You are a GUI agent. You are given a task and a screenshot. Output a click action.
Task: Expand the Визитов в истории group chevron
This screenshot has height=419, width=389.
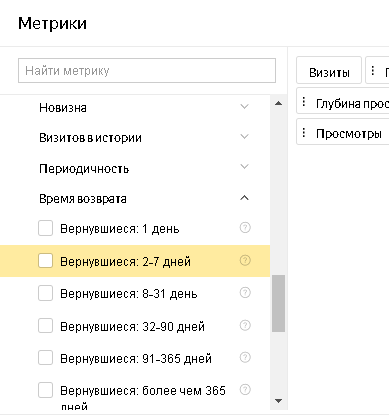point(244,137)
